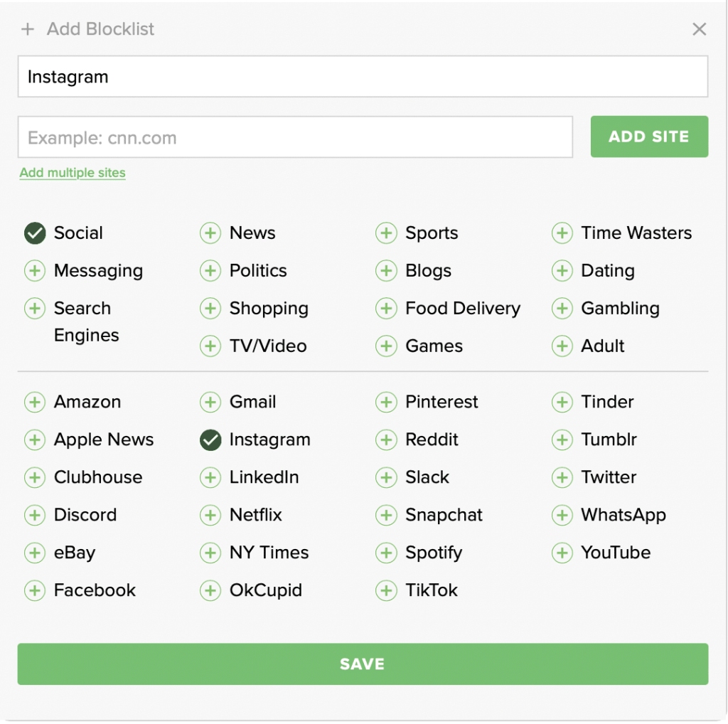Click the website example input field
The height and width of the screenshot is (724, 728).
coord(296,136)
